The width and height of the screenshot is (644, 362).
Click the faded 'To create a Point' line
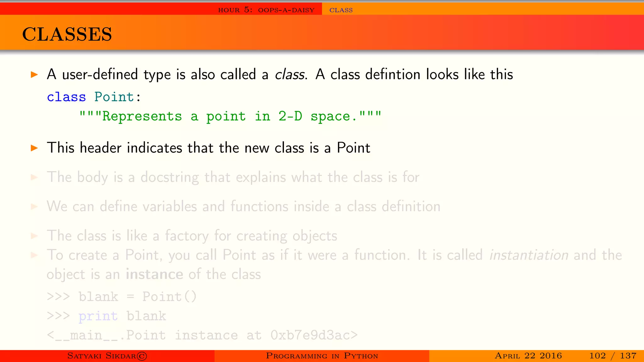334,255
